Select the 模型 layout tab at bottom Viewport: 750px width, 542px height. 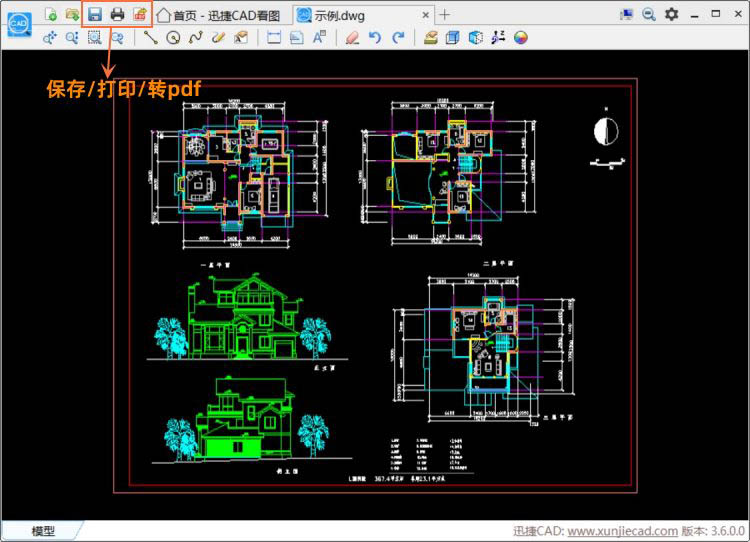point(43,531)
